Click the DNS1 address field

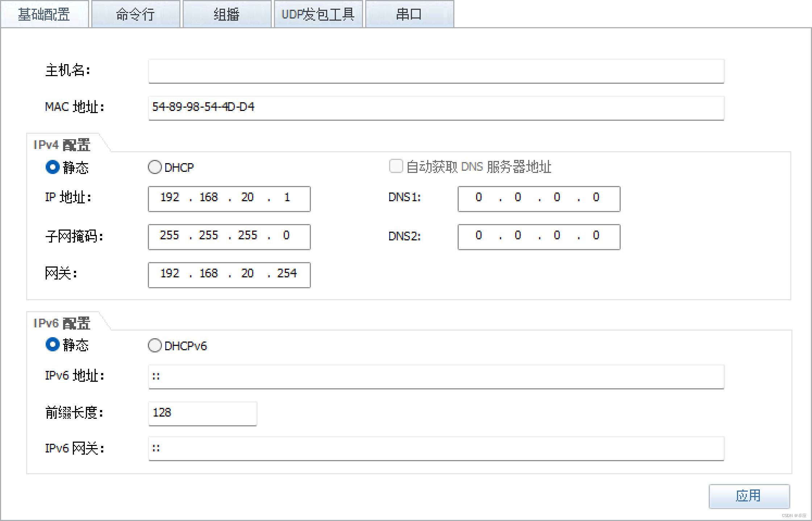tap(539, 199)
